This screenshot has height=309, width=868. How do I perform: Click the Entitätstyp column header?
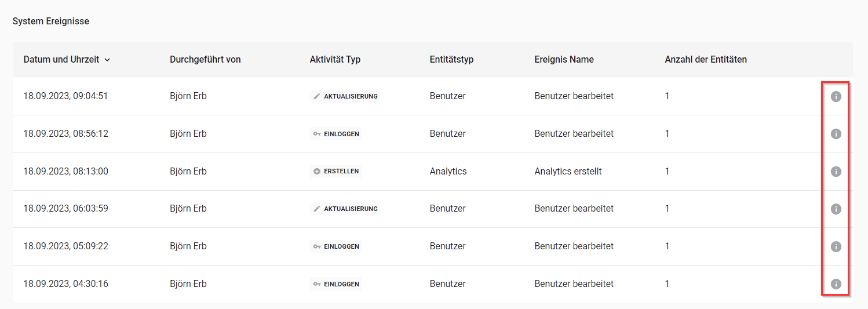click(x=451, y=59)
